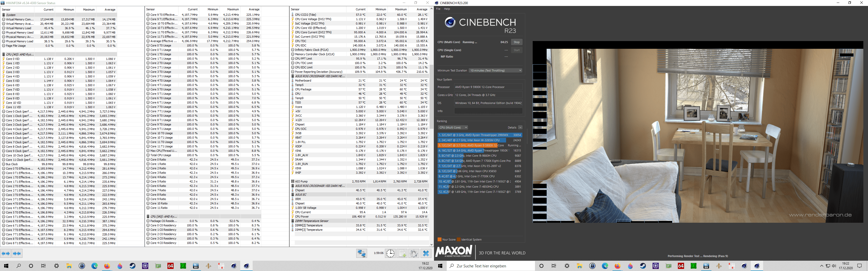The width and height of the screenshot is (868, 271).
Task: Open the padlock app on the search-box taskbar
Action: pos(592,266)
